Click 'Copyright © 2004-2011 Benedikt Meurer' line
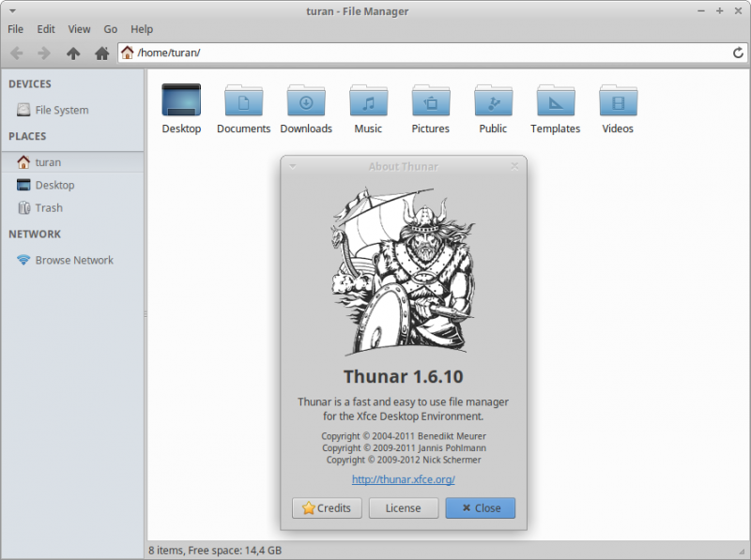 [404, 436]
